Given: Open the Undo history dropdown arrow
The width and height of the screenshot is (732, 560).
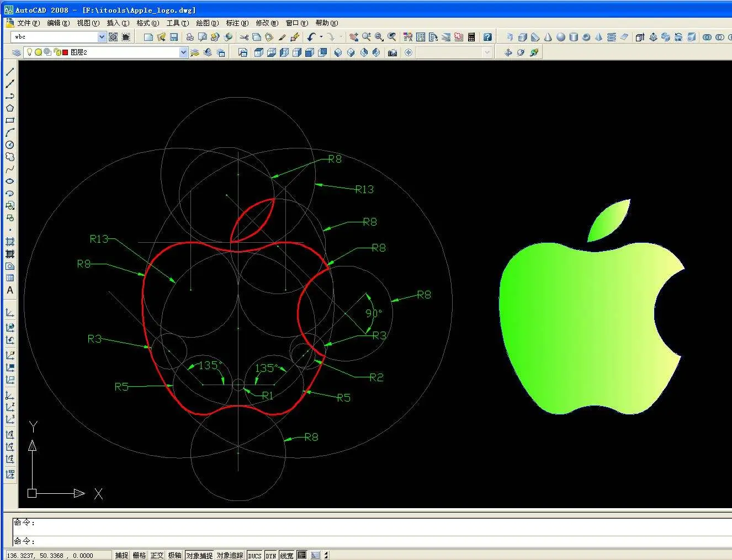Looking at the screenshot, I should pos(321,37).
